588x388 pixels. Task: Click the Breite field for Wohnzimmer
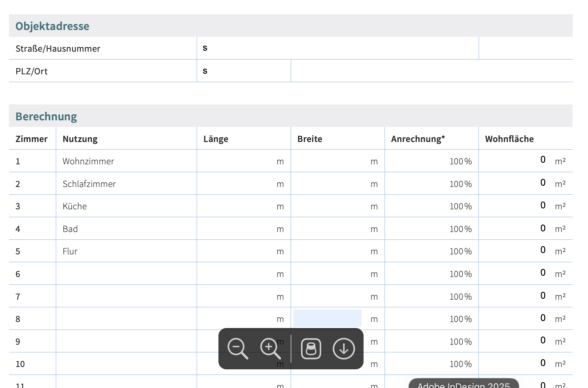tap(330, 161)
